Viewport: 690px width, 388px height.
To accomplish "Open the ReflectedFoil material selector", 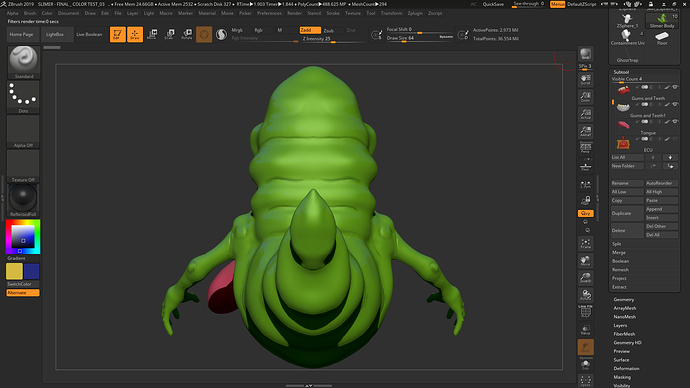I will pos(23,200).
